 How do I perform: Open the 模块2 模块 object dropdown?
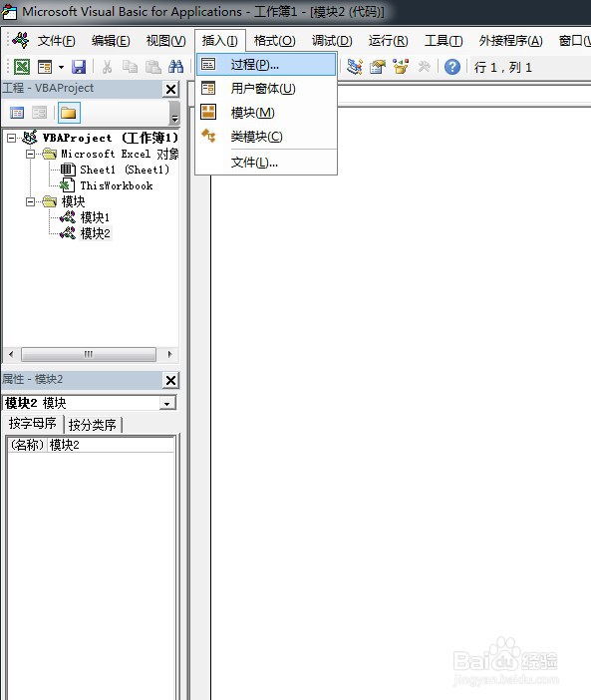coord(166,404)
